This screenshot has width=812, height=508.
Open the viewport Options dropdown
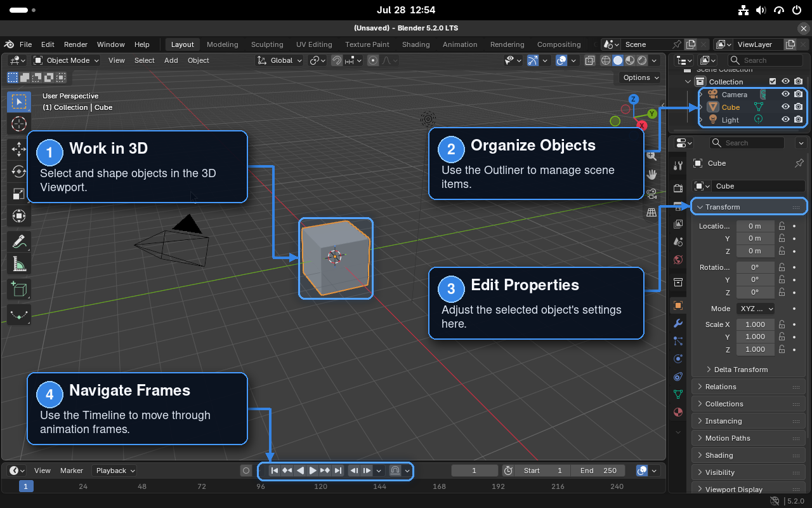coord(640,77)
